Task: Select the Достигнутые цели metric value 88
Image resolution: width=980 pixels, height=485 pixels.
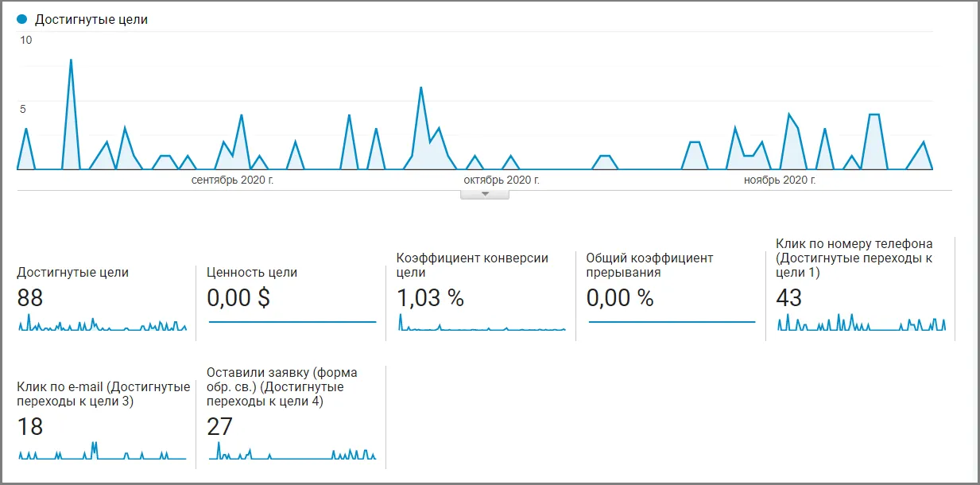Action: tap(30, 297)
